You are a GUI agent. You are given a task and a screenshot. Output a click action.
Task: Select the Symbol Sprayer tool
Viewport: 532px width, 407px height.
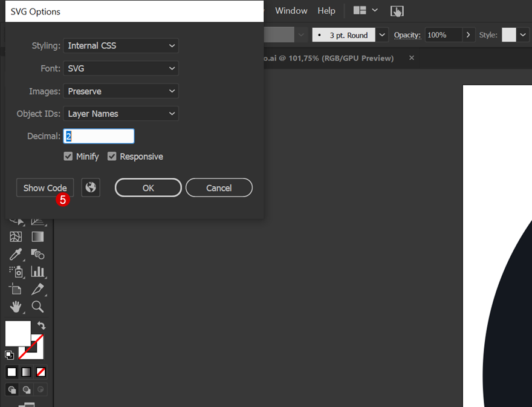pos(16,272)
